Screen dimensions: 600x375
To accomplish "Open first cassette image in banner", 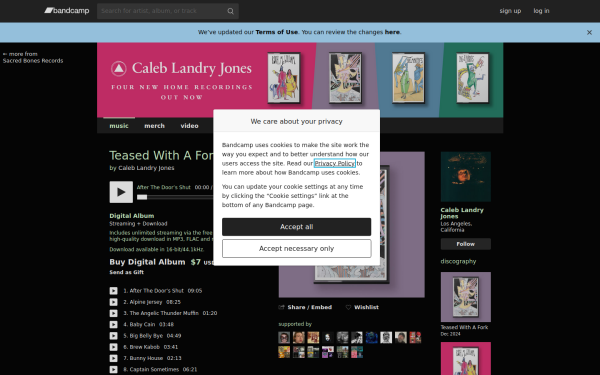I will tap(284, 78).
